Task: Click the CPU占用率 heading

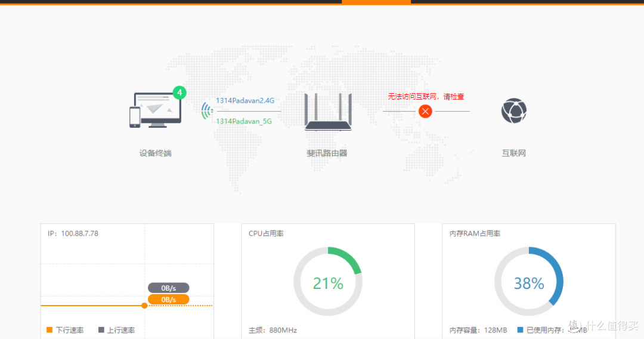Action: [266, 233]
